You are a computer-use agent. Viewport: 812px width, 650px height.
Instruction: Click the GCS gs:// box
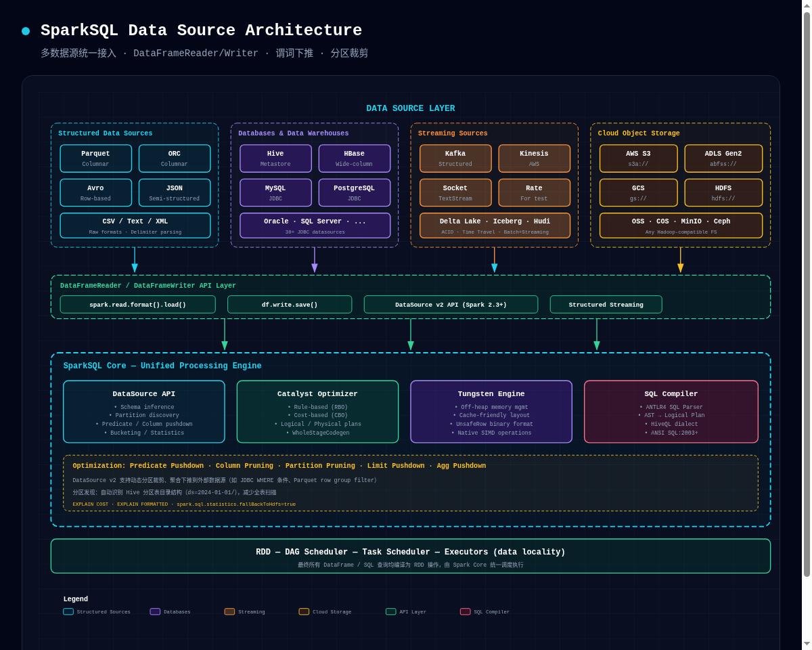coord(638,193)
